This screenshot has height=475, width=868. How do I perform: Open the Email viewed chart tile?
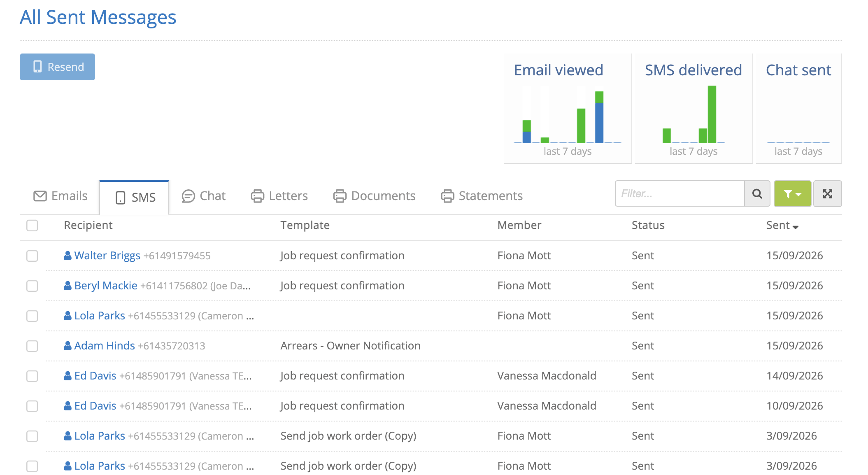568,109
